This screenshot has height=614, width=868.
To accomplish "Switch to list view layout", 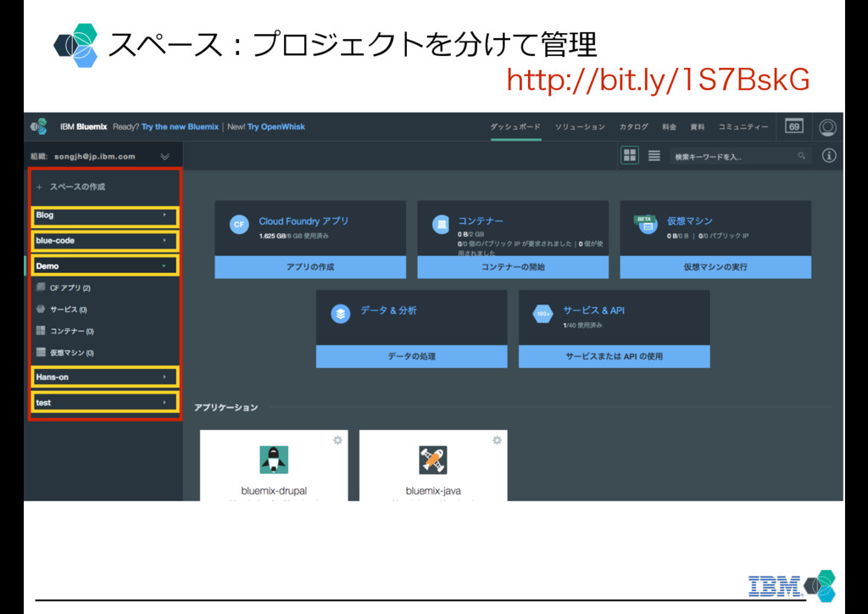I will tap(654, 155).
